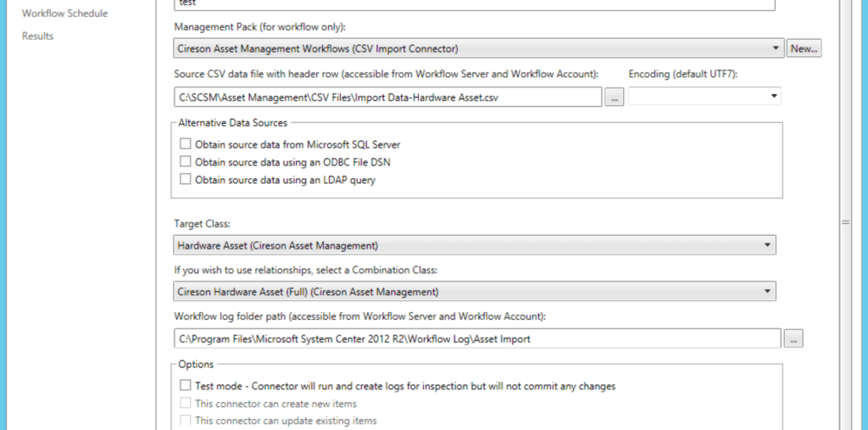This screenshot has height=430, width=868.
Task: Toggle This connector can update existing items
Action: click(x=186, y=420)
